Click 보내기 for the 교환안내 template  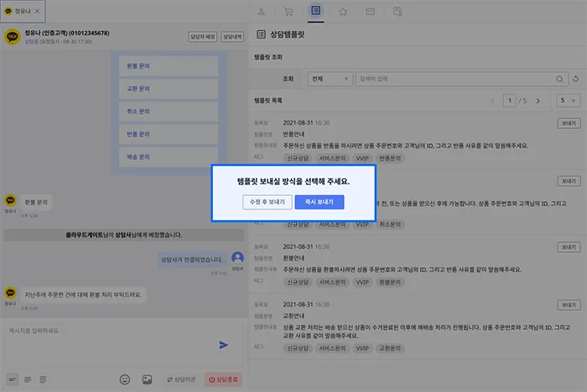569,305
